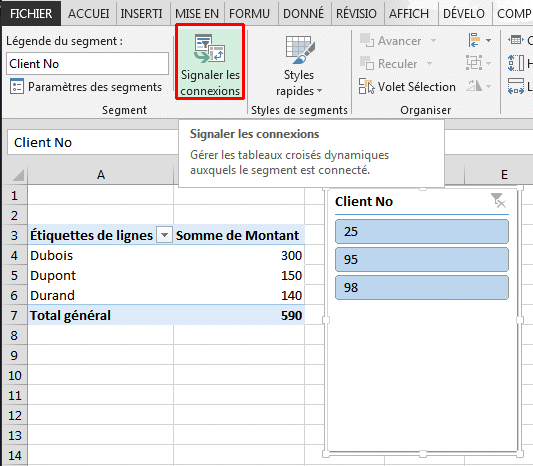This screenshot has width=533, height=466.
Task: Clear the Client No slicer filter
Action: (498, 200)
